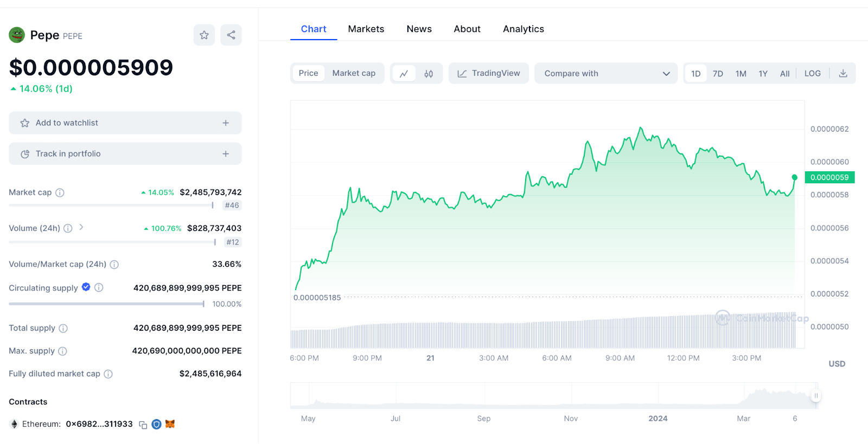
Task: Switch to line chart view
Action: pyautogui.click(x=404, y=74)
